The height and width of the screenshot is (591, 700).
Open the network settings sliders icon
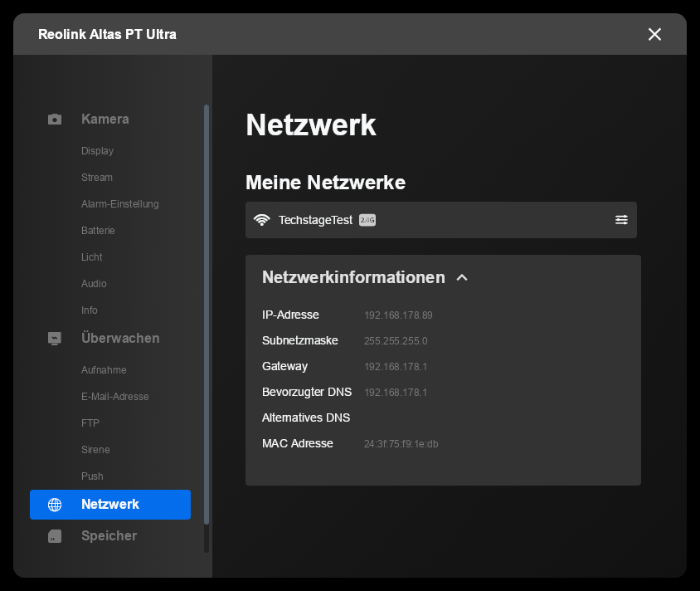point(621,220)
